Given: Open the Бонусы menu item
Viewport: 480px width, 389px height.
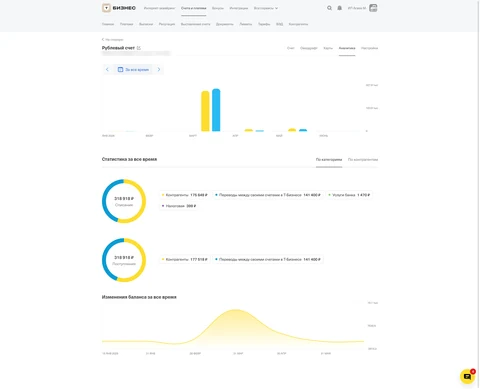Looking at the screenshot, I should [x=218, y=8].
